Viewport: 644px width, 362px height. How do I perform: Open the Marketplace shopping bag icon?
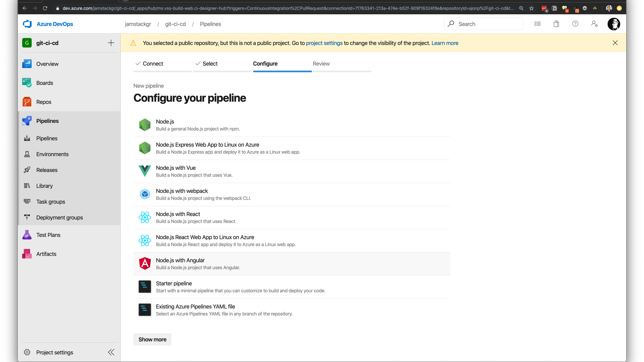coord(556,24)
